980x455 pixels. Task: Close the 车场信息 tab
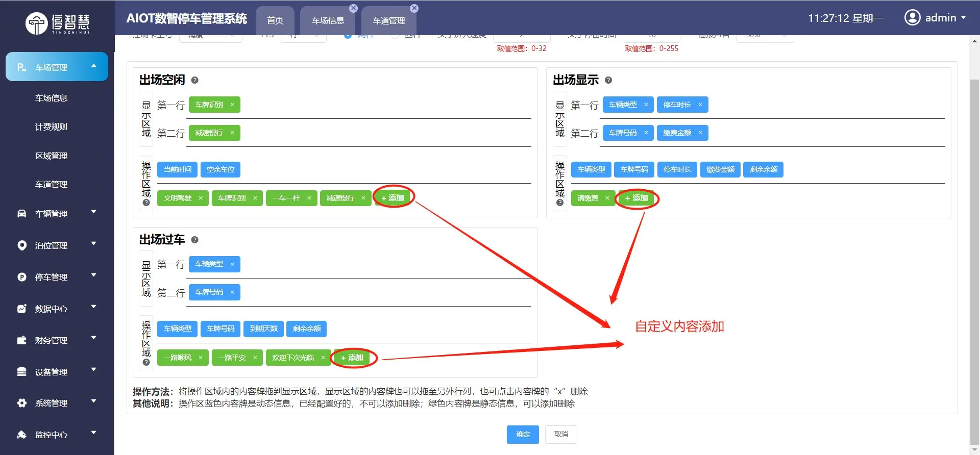click(x=353, y=8)
